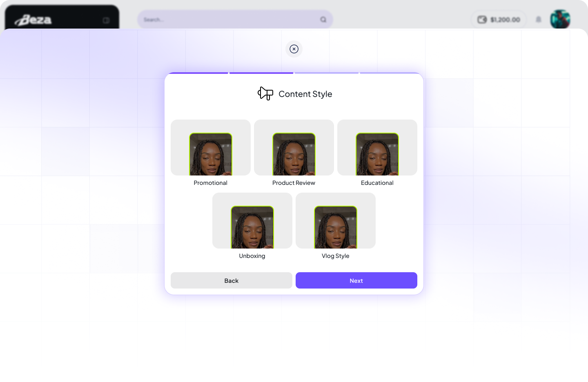The height and width of the screenshot is (382, 588).
Task: Select the Promotional content style
Action: pyautogui.click(x=211, y=153)
